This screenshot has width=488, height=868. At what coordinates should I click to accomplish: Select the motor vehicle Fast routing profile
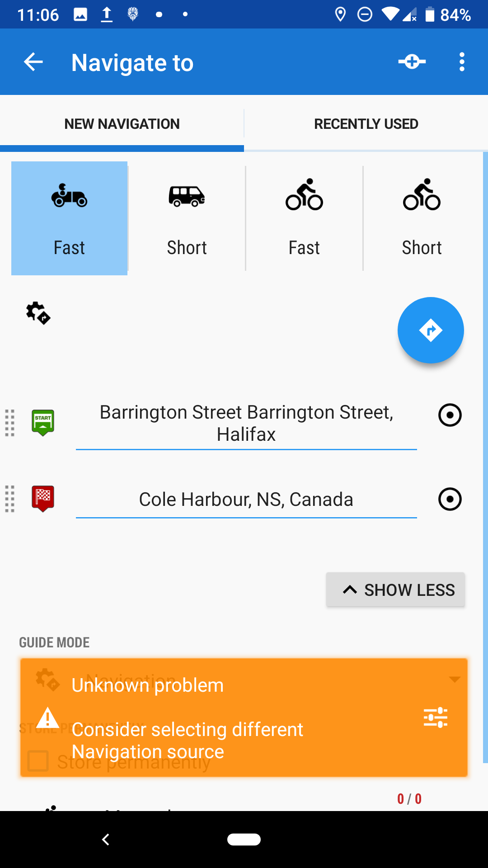69,218
